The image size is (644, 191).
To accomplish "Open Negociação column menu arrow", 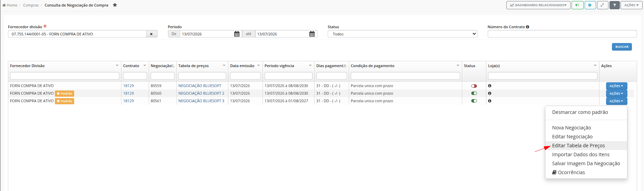I will (x=172, y=65).
